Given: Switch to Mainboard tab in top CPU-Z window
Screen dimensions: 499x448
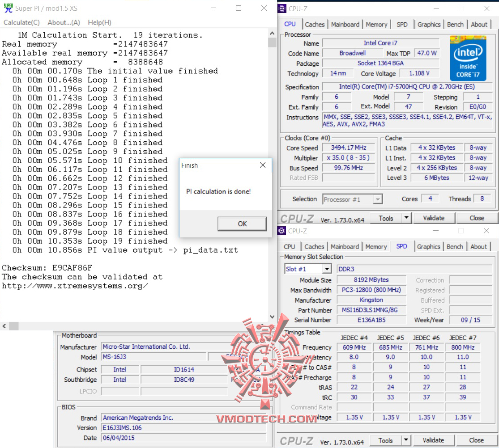Looking at the screenshot, I should (x=345, y=25).
